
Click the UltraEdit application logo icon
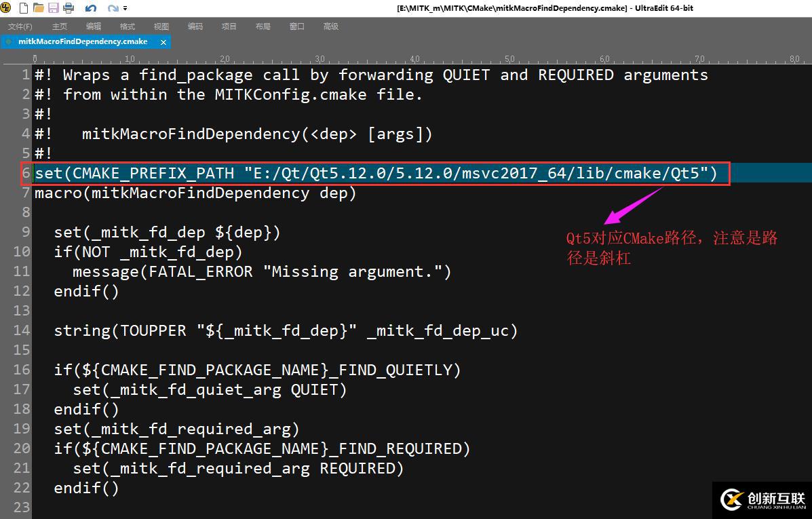pyautogui.click(x=6, y=8)
